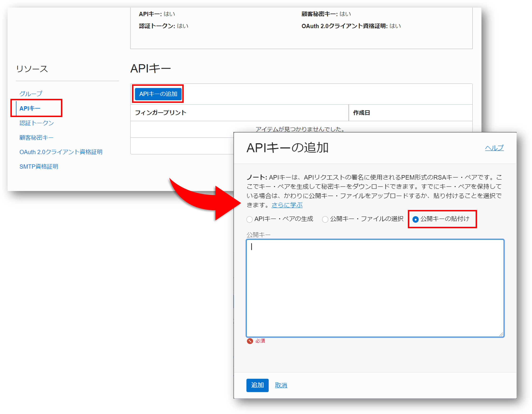Screen dimensions: 532x414
Task: Choose 公開キー・ファイルの選択 option
Action: pyautogui.click(x=325, y=219)
